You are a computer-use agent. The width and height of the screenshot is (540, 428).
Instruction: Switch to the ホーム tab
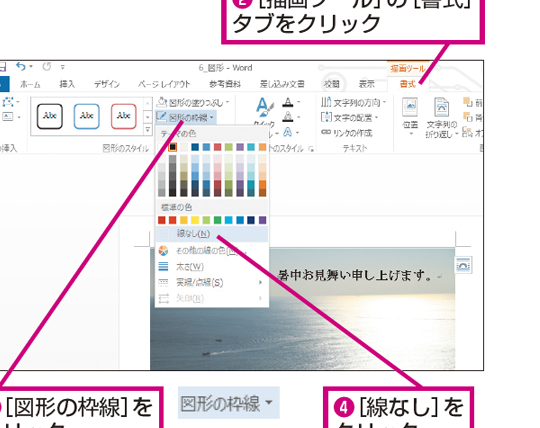point(30,84)
